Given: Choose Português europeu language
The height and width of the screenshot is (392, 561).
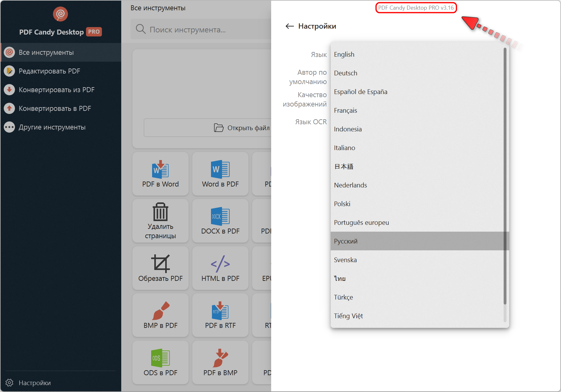Looking at the screenshot, I should click(x=417, y=222).
